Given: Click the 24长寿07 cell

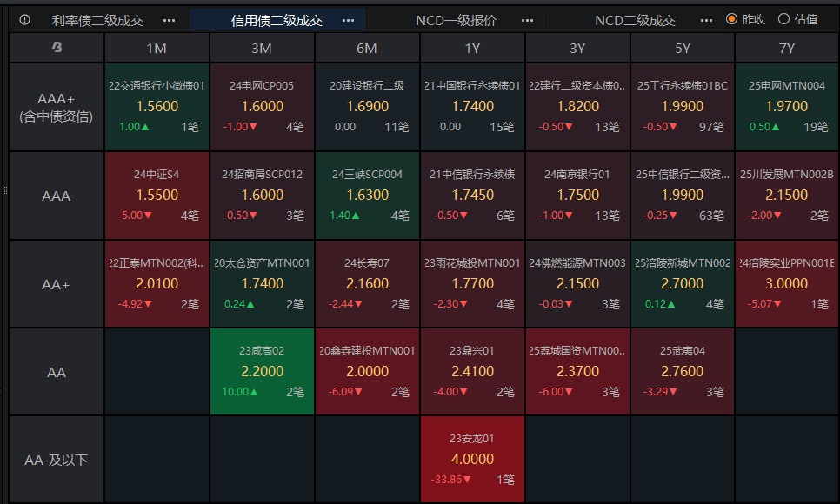Looking at the screenshot, I should tap(368, 284).
